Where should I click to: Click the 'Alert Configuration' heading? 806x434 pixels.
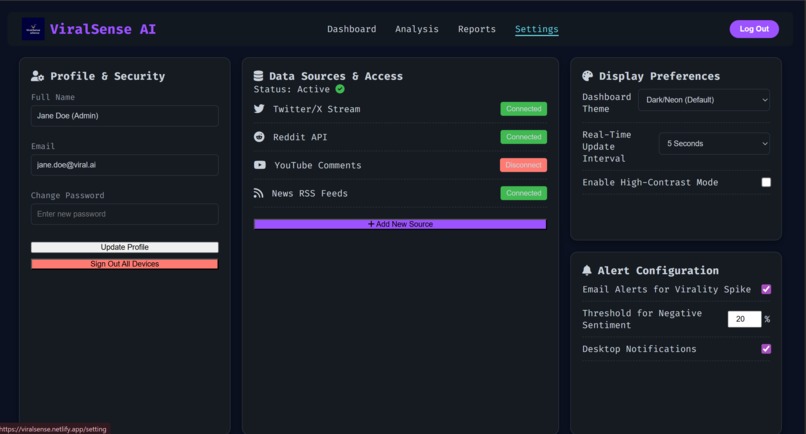click(658, 270)
